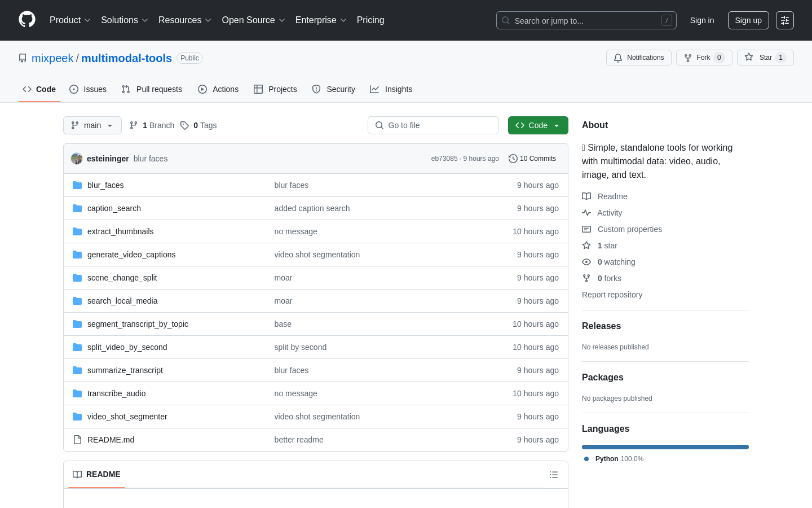Open the Pricing page
Image resolution: width=812 pixels, height=508 pixels.
[370, 20]
